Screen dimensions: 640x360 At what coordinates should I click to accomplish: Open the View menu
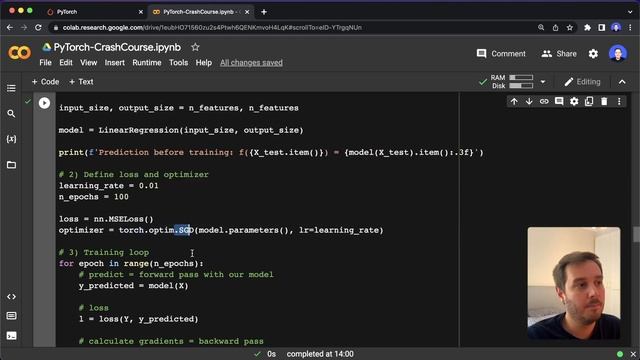89,63
